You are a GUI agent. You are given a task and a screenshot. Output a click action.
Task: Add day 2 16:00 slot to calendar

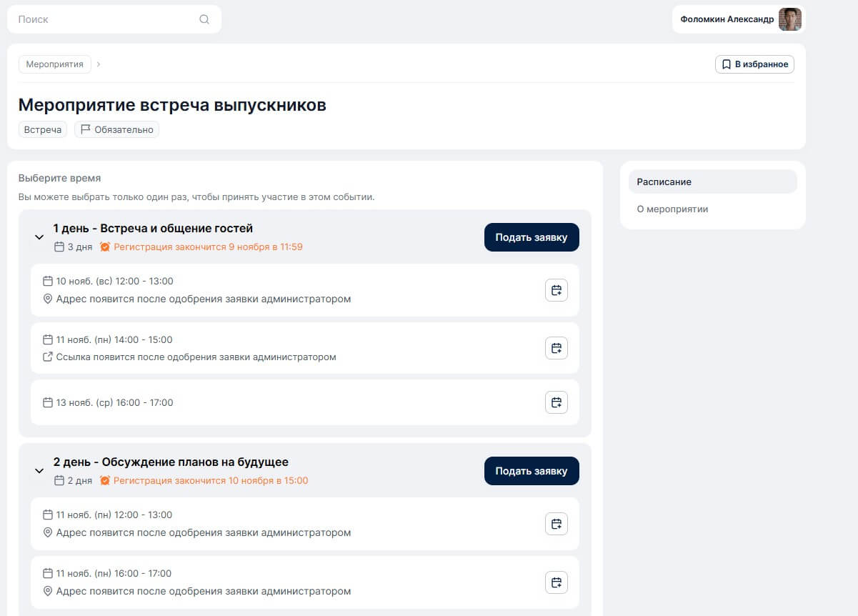tap(557, 582)
